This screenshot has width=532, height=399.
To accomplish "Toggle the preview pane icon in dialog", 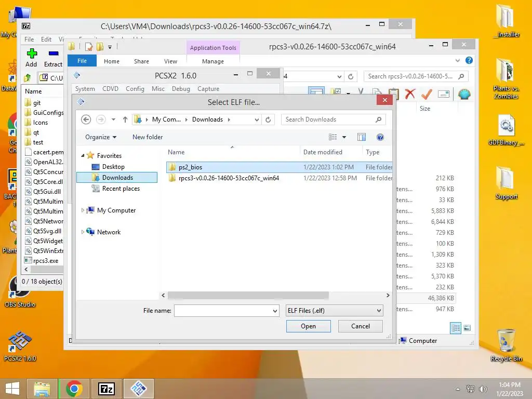I will point(362,137).
